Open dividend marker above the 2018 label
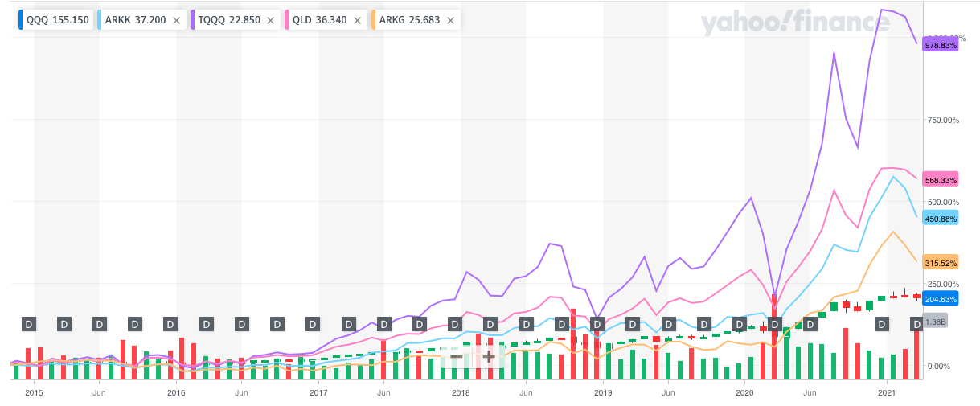Screen dimensions: 980x406 coord(455,324)
